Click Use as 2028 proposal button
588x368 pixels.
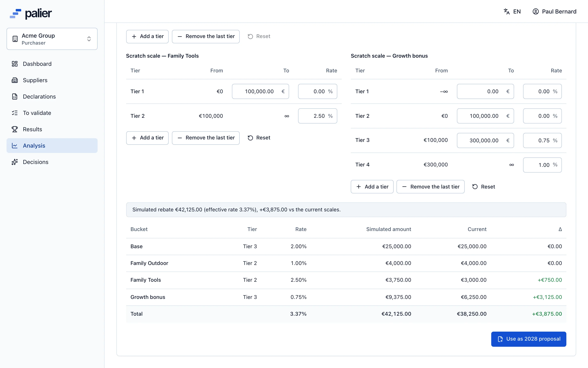pyautogui.click(x=528, y=339)
